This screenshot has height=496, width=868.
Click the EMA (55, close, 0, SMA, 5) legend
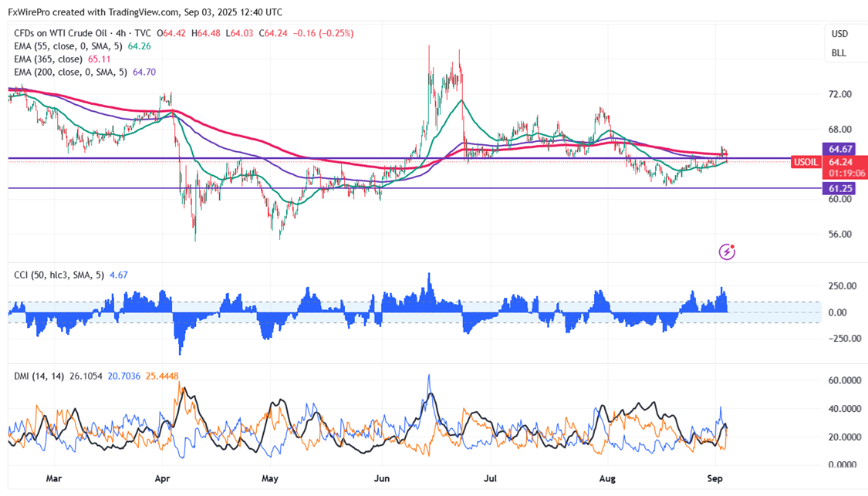click(x=68, y=46)
